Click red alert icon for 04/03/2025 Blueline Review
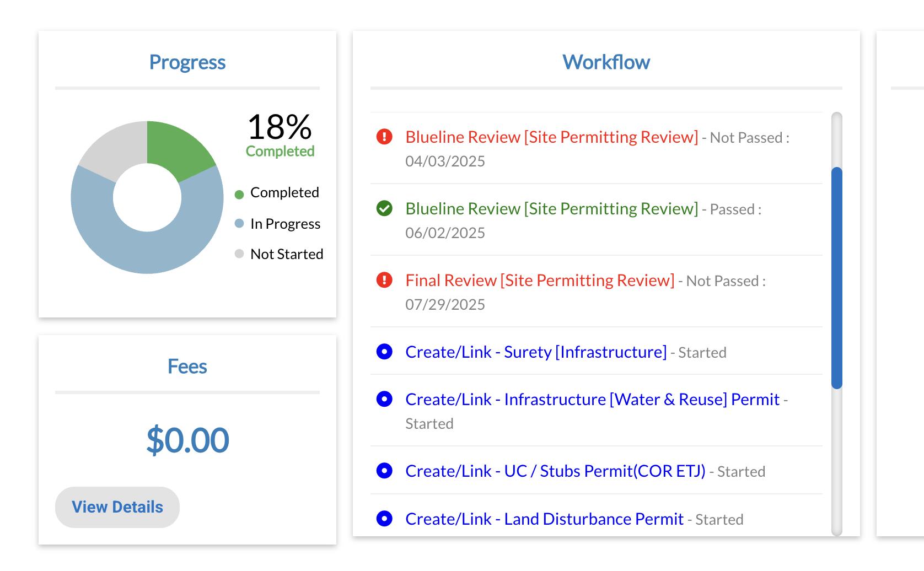The height and width of the screenshot is (571, 924). (384, 137)
